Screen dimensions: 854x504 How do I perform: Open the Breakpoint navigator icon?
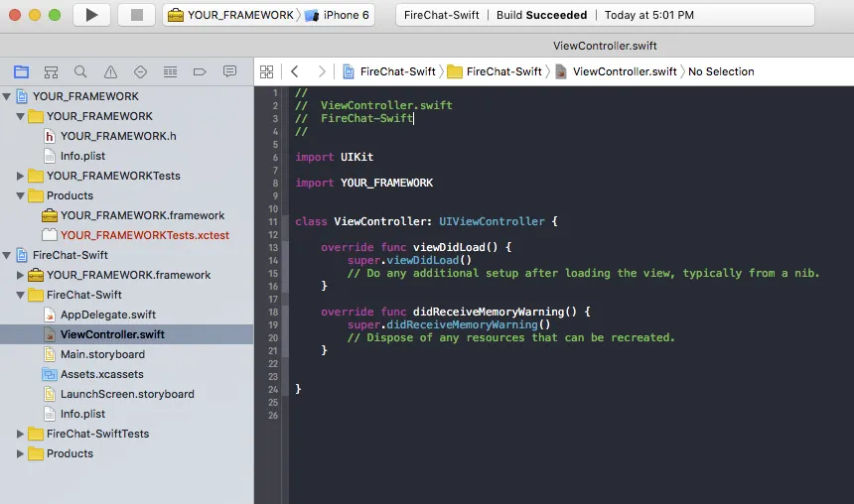[x=200, y=71]
